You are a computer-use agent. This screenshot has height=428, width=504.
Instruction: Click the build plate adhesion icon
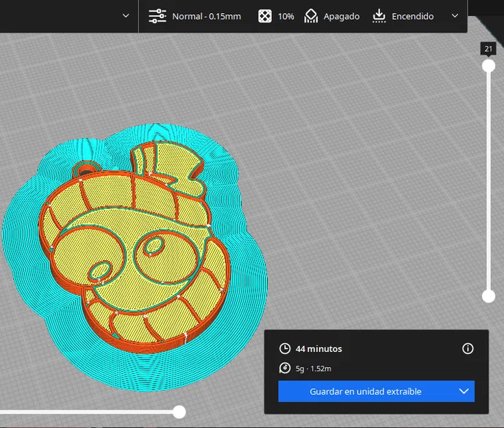379,16
